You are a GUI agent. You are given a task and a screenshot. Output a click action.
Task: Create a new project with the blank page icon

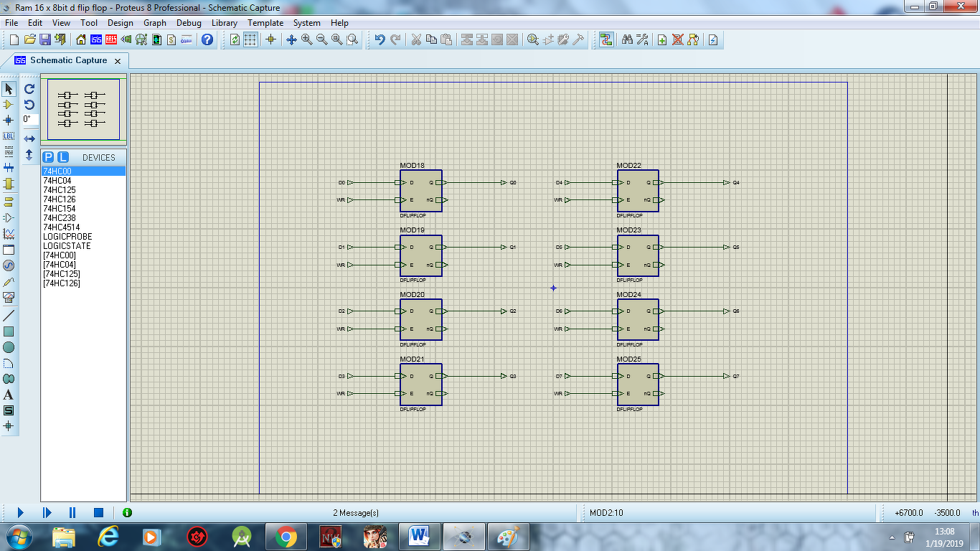coord(14,39)
